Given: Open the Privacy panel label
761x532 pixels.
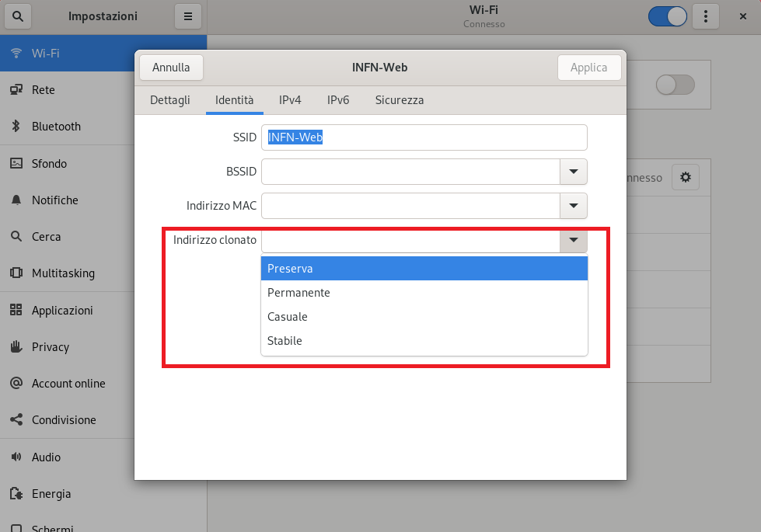Looking at the screenshot, I should point(51,347).
